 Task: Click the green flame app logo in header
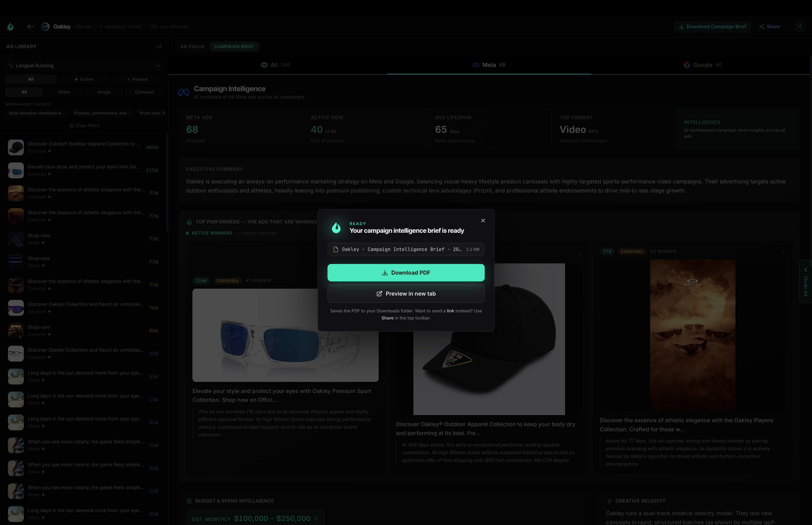pos(10,27)
